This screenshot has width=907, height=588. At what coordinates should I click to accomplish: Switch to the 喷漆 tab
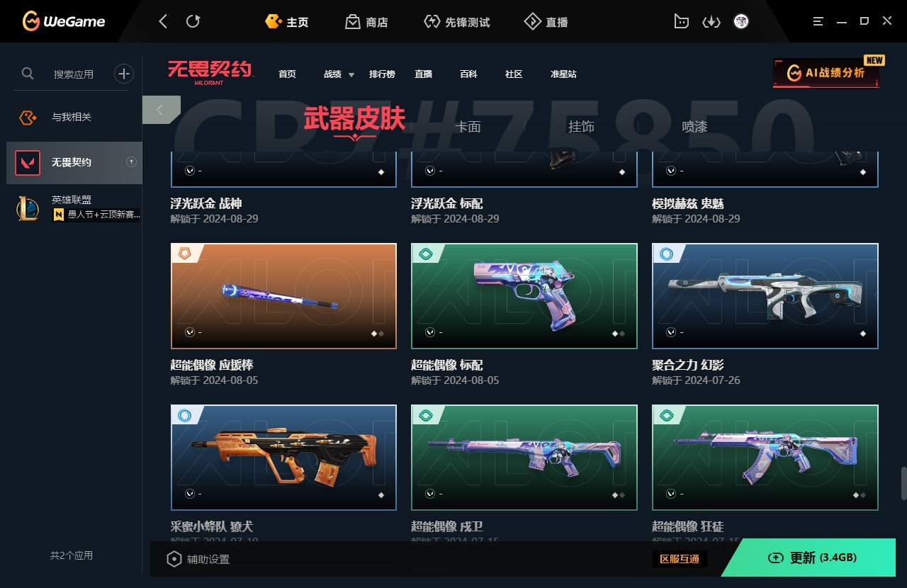pyautogui.click(x=694, y=127)
